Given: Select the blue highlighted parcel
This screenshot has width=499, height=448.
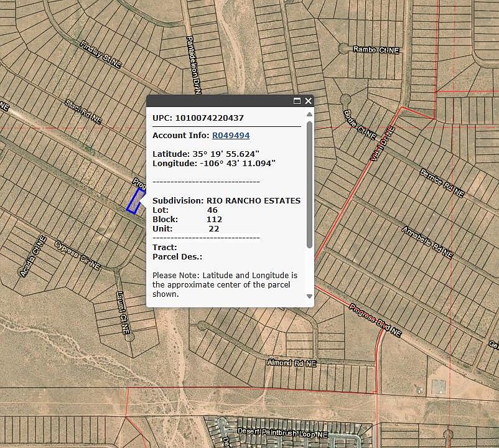Looking at the screenshot, I should tap(133, 202).
